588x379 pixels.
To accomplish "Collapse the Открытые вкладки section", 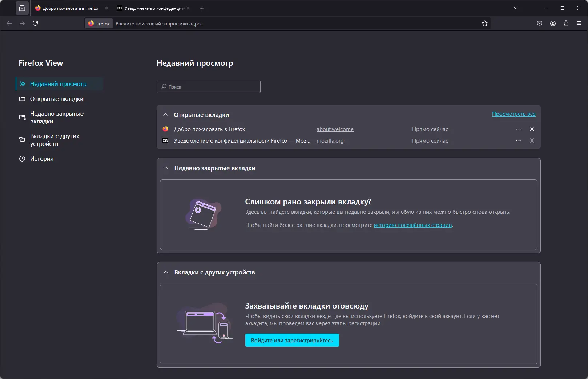I will point(165,115).
